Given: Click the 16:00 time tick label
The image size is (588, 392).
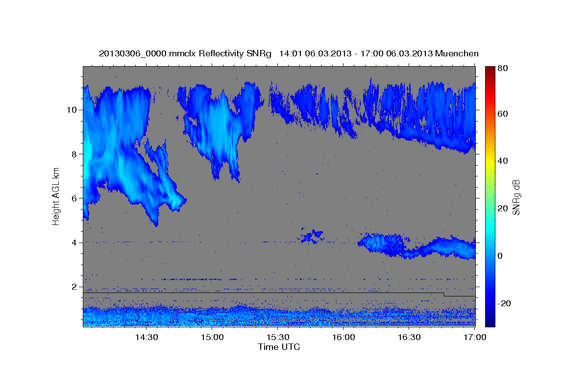Looking at the screenshot, I should (343, 338).
